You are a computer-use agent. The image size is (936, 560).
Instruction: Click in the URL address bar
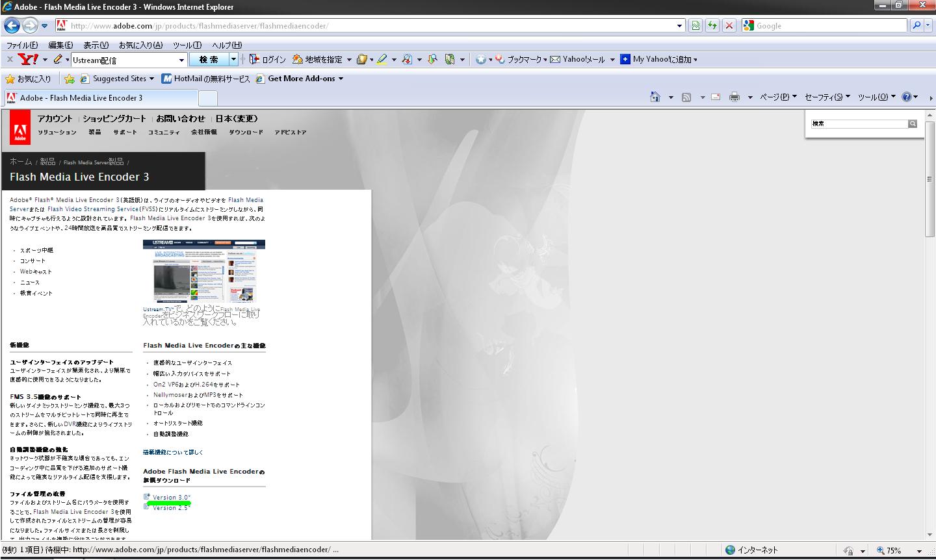click(x=370, y=26)
